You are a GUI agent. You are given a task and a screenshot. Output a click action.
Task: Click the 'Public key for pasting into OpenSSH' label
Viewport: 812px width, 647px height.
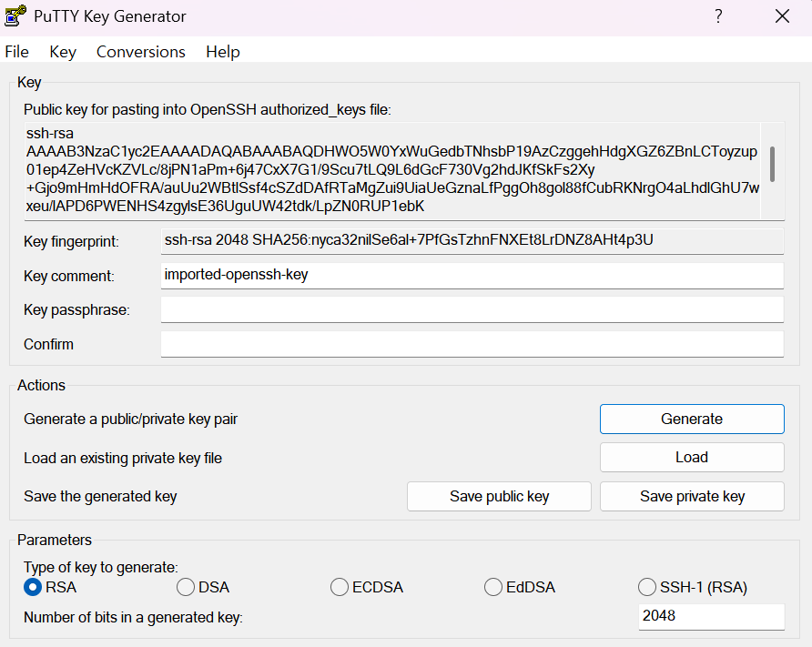click(x=208, y=110)
